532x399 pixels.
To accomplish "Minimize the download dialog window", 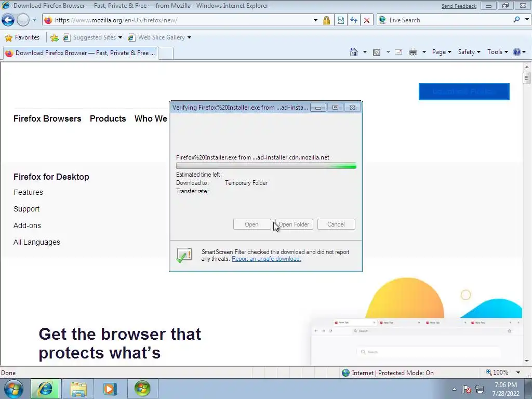I will pyautogui.click(x=318, y=108).
